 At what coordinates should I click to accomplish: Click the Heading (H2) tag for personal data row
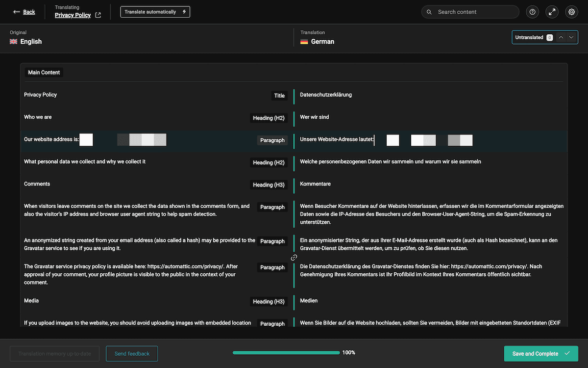[x=269, y=162]
